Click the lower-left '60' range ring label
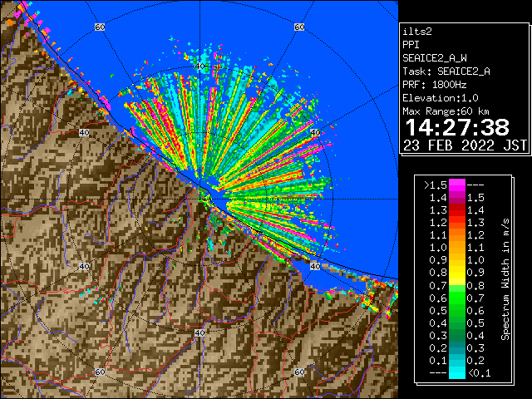The image size is (532, 399). coord(100,372)
